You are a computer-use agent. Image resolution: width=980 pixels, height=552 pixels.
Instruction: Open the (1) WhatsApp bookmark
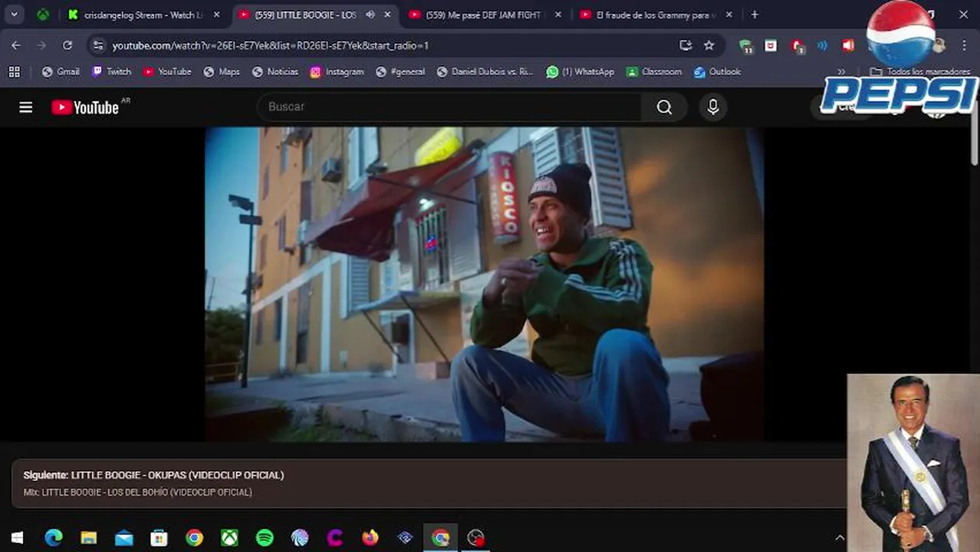(x=580, y=71)
